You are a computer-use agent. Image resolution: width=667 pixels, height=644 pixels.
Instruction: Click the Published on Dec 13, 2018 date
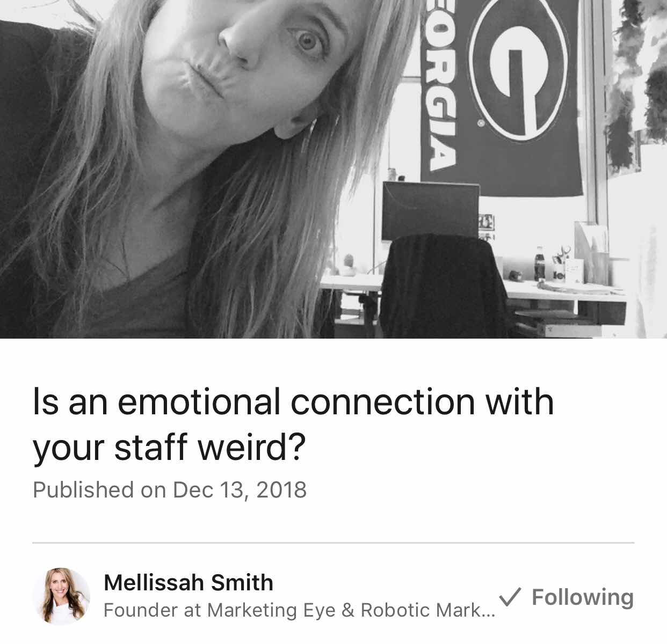(170, 490)
